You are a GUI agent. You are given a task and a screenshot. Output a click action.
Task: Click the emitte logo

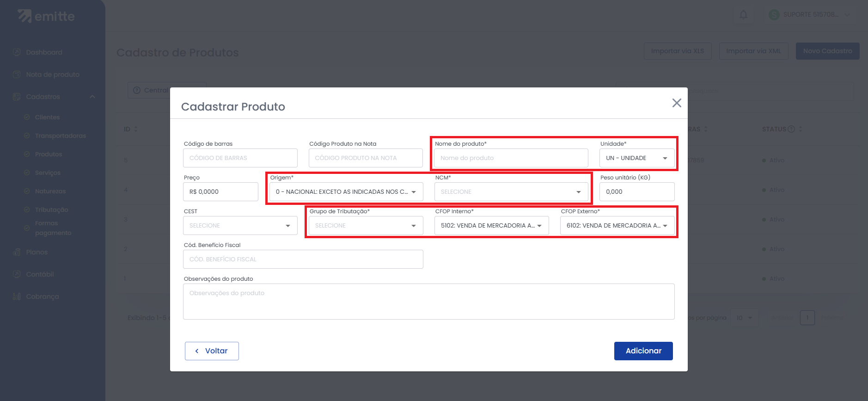coord(46,17)
